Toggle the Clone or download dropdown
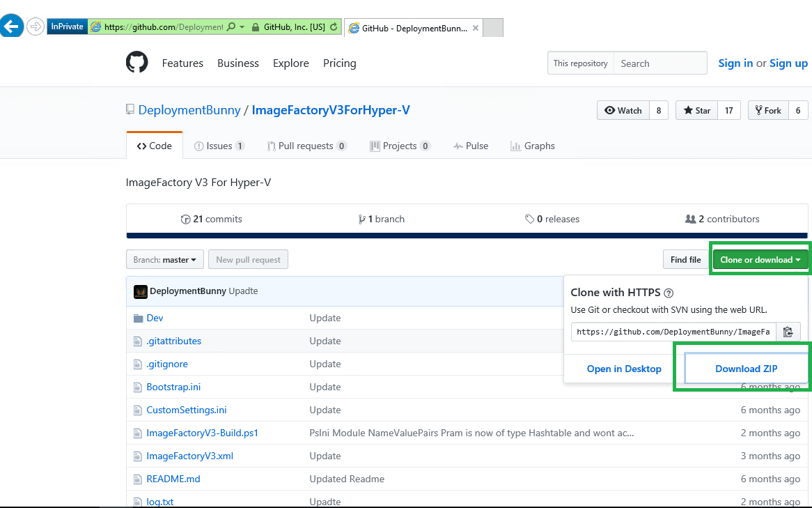Image resolution: width=812 pixels, height=508 pixels. click(760, 260)
